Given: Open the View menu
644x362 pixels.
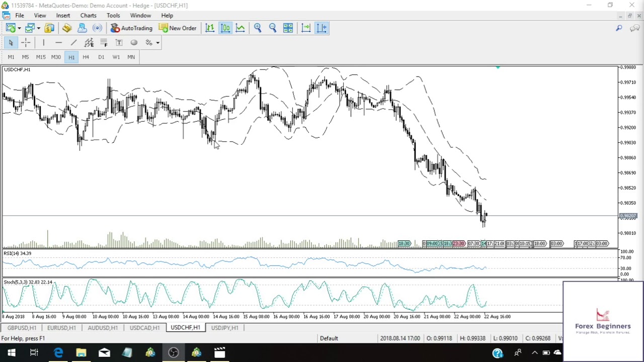Looking at the screenshot, I should click(x=40, y=16).
